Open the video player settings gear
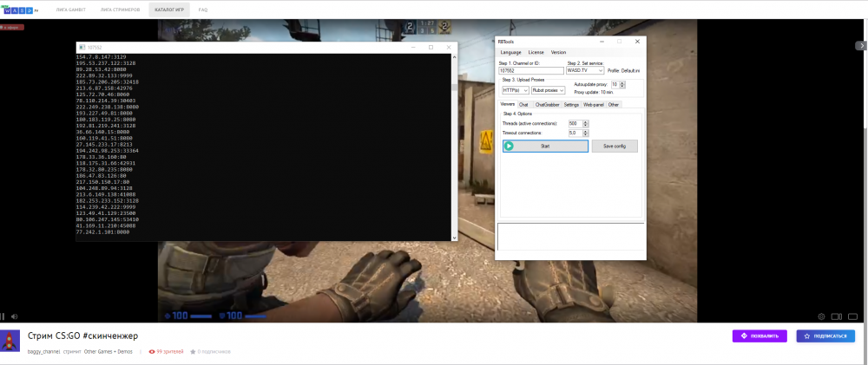The image size is (868, 365). [x=821, y=316]
